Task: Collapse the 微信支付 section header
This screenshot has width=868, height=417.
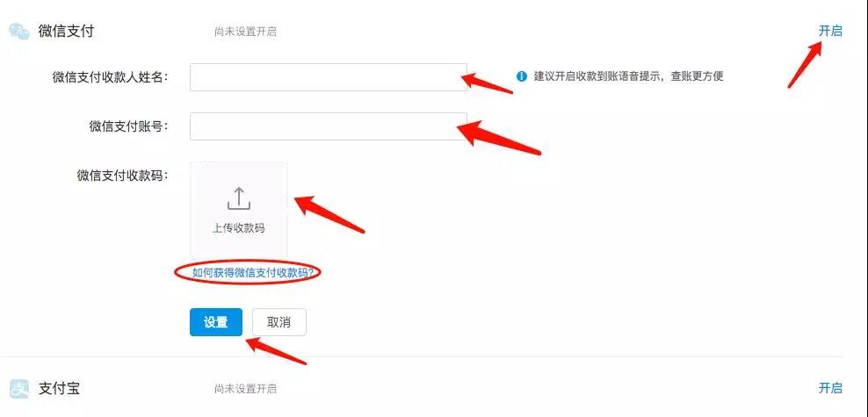Action: (x=66, y=31)
